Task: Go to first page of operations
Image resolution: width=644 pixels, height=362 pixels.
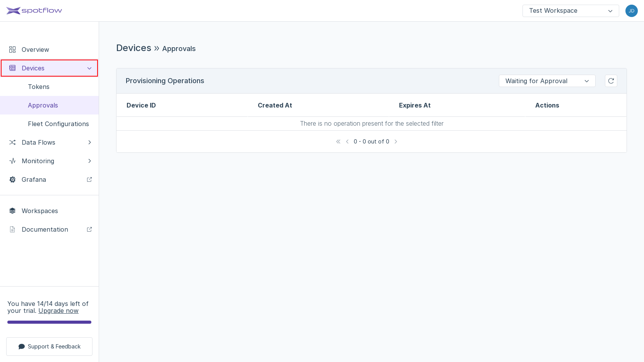Action: [338, 142]
